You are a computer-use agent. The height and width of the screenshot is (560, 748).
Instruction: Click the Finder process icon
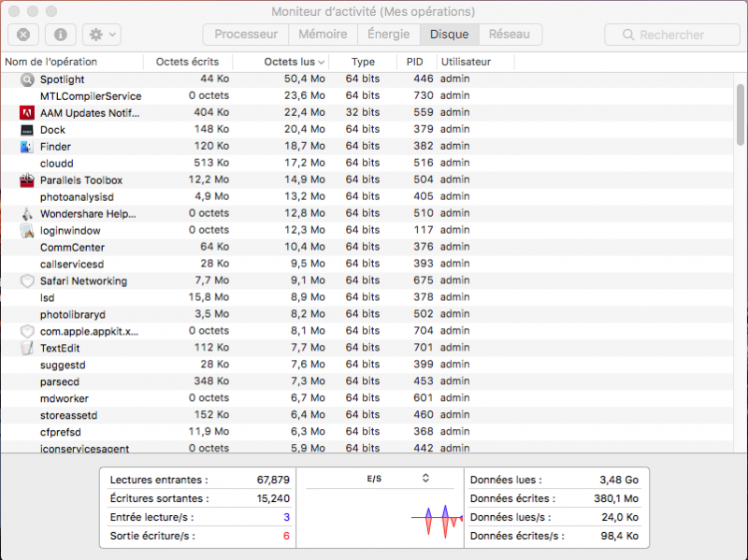pos(27,147)
